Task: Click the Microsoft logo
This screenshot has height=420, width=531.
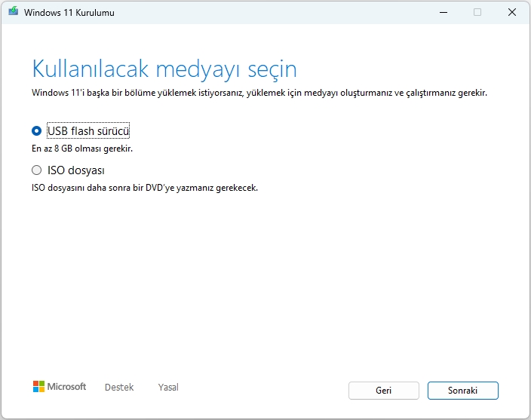Action: [60, 387]
